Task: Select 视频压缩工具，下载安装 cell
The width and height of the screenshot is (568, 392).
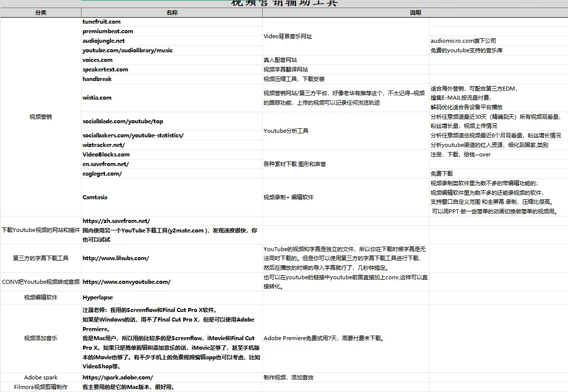Action: coord(346,79)
